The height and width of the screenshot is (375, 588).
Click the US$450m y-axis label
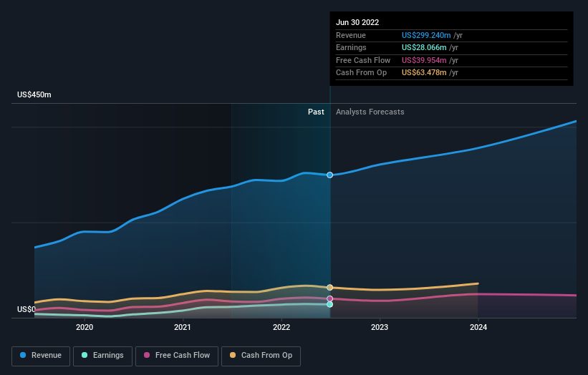[x=34, y=94]
